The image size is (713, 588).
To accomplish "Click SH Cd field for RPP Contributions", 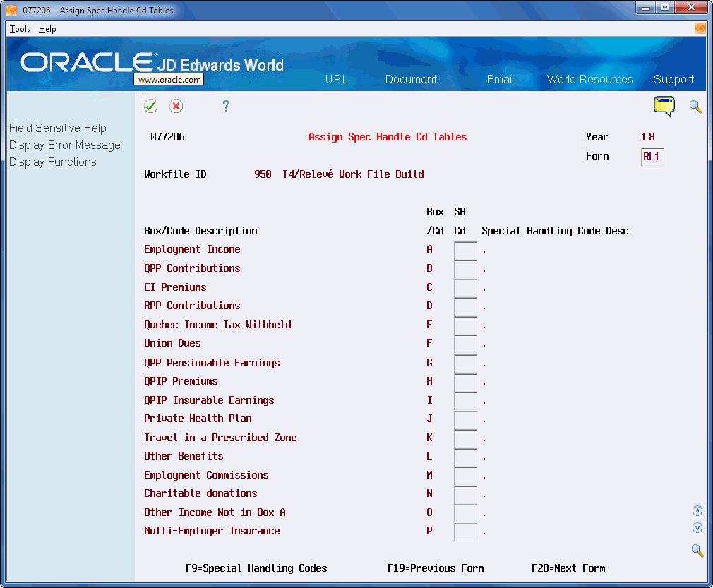I will pos(466,307).
